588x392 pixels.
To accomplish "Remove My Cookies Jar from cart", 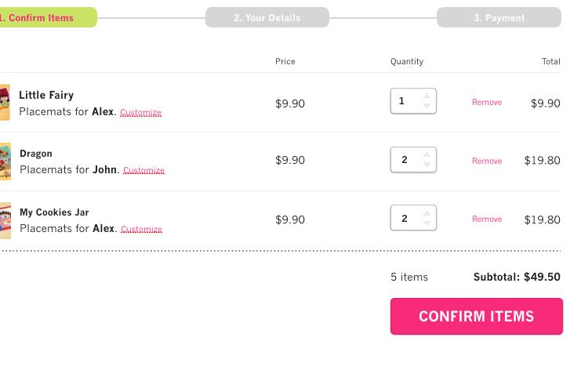I will pos(487,220).
